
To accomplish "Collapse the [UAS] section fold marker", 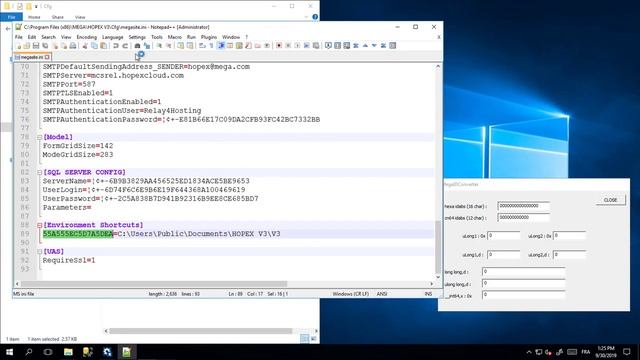I will (40, 252).
